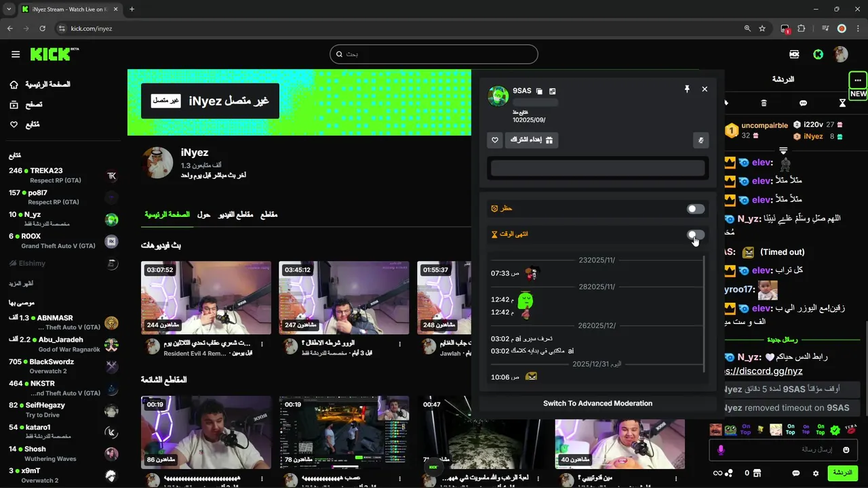Click the hourglass icon in chat toolbar
This screenshot has height=488, width=868.
coord(842,103)
